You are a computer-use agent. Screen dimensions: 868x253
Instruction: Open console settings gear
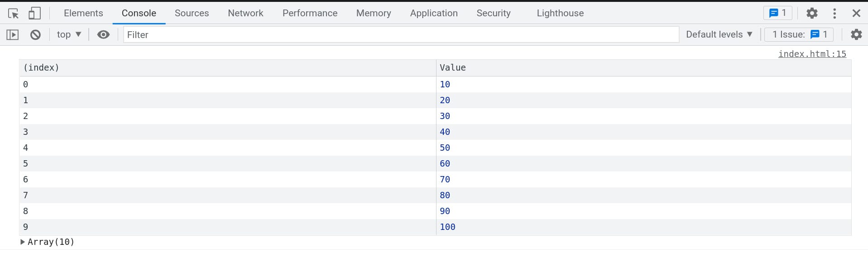pyautogui.click(x=856, y=34)
